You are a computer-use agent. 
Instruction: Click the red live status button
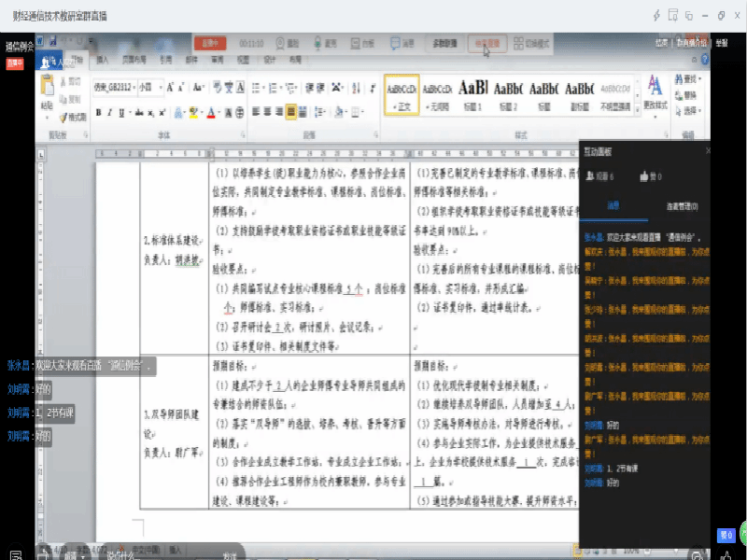point(210,43)
